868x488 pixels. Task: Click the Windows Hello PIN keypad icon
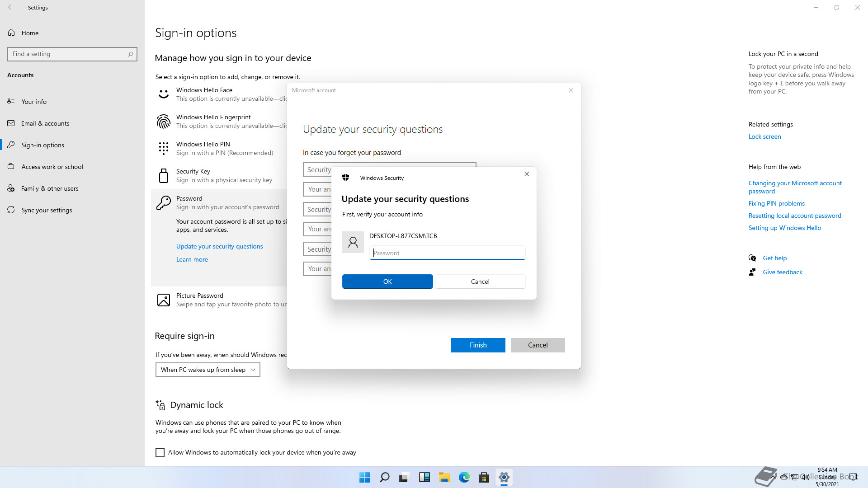tap(163, 148)
